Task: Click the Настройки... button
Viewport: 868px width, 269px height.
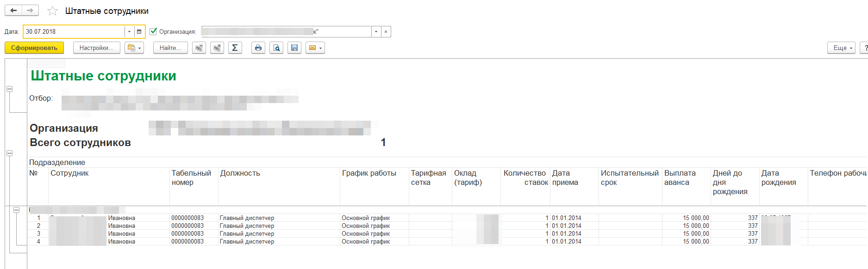Action: click(x=96, y=48)
